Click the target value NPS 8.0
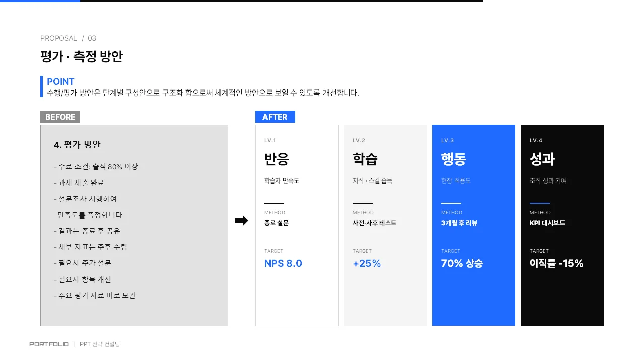 click(x=283, y=263)
